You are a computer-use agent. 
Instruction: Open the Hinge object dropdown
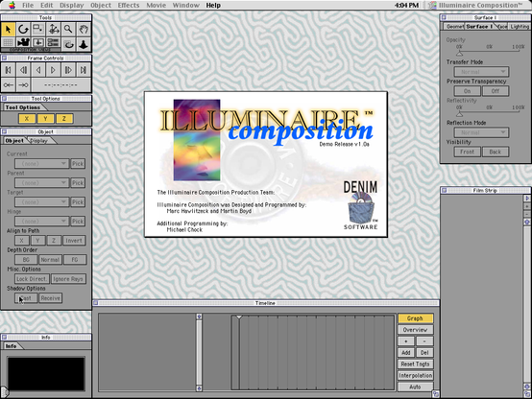click(x=42, y=222)
